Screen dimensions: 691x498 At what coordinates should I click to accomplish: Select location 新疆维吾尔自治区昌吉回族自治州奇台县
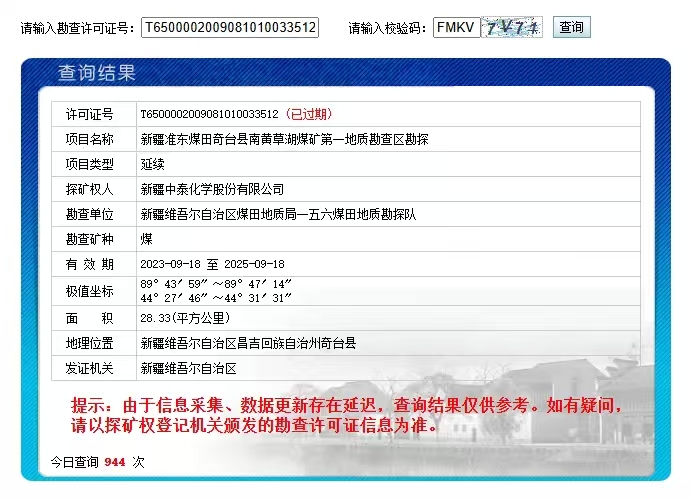tap(248, 343)
